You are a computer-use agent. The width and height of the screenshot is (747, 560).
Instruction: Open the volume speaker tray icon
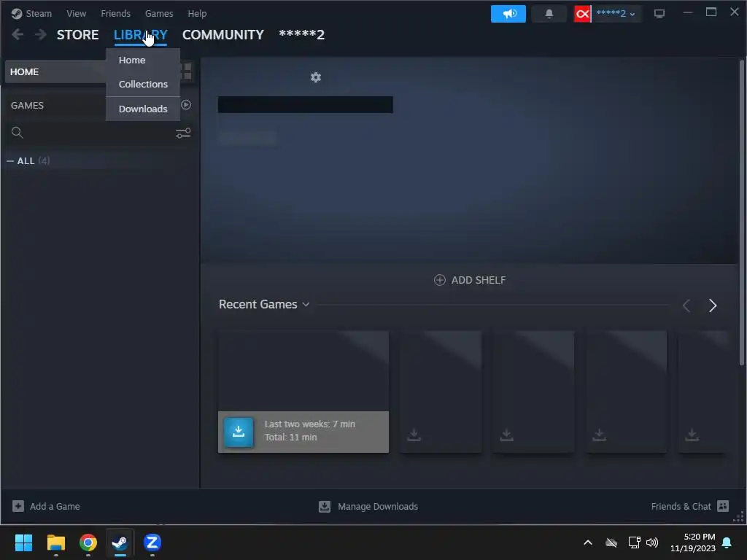651,542
